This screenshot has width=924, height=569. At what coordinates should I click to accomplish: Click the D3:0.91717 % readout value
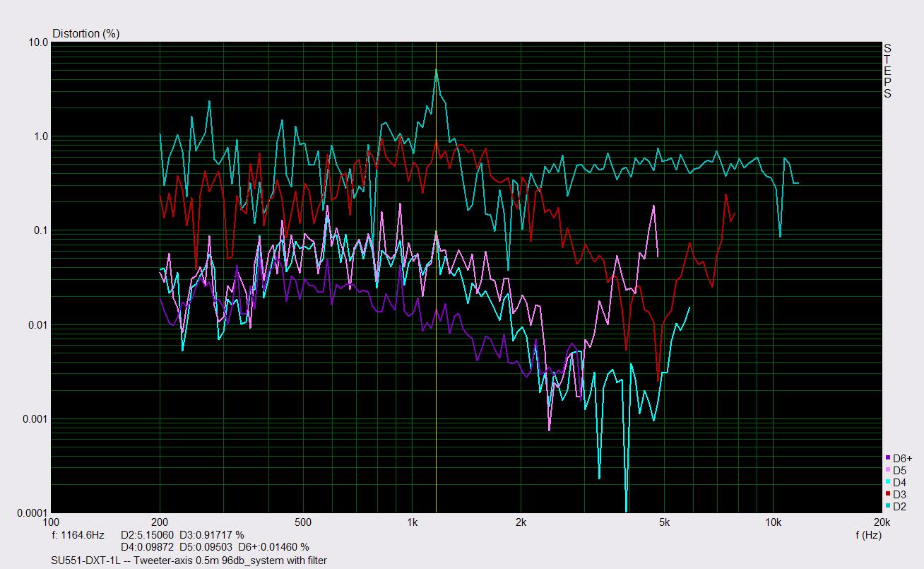tap(211, 535)
